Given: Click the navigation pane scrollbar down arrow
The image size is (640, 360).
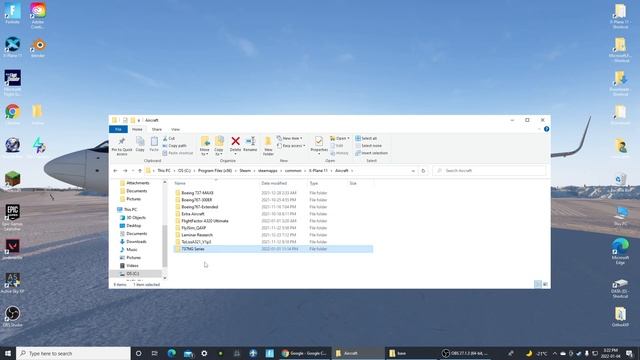Looking at the screenshot, I should coord(165,278).
